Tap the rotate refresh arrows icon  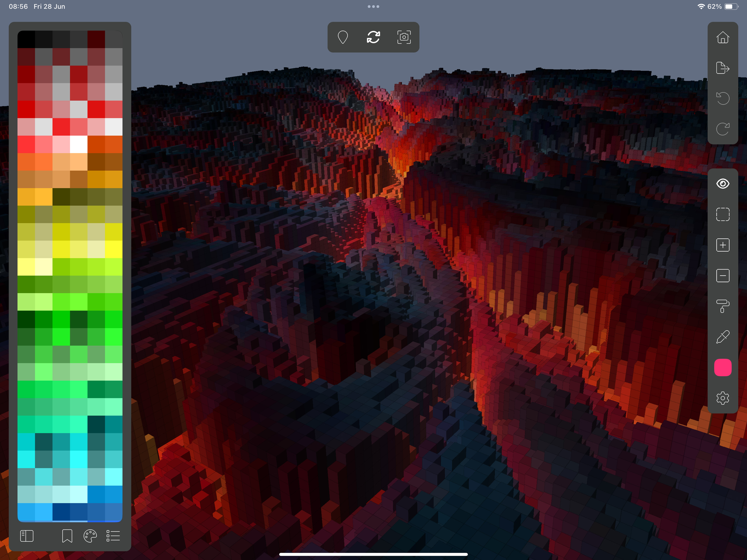(373, 37)
